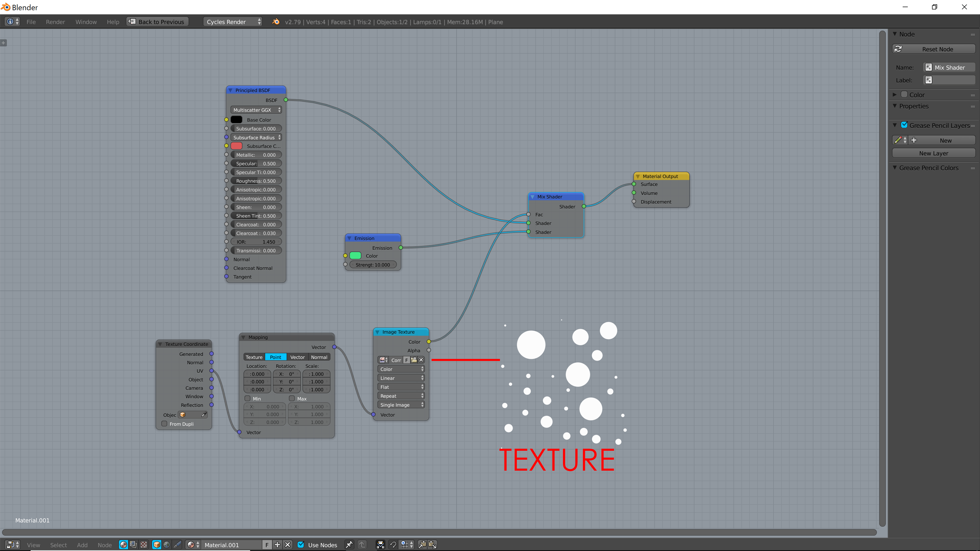Open the Help menu
The image size is (980, 551).
[x=113, y=22]
